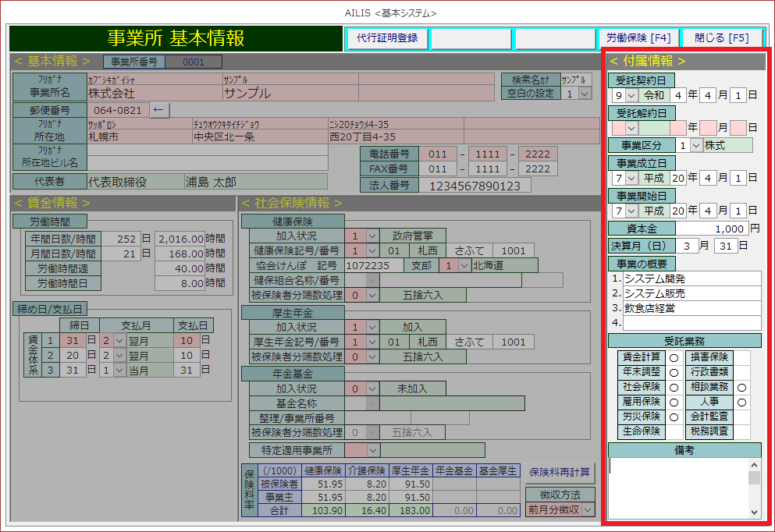Expand the 徴収方法 前月分徴収 dropdown
This screenshot has height=532, width=775.
click(x=586, y=509)
